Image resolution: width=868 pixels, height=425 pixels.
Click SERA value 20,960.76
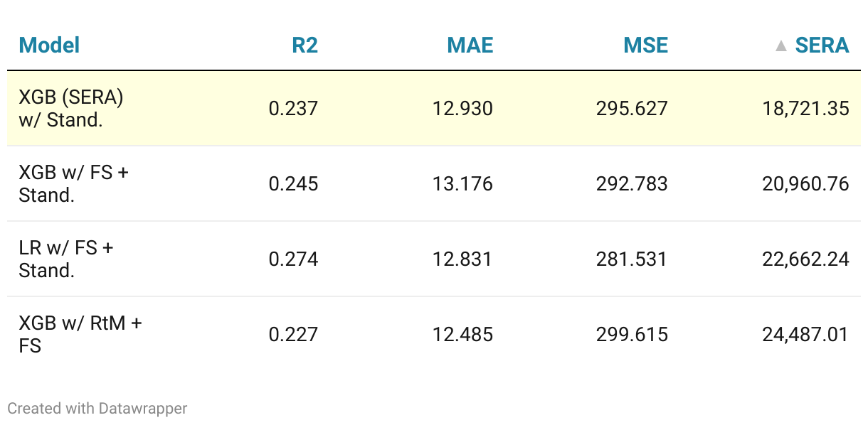click(805, 184)
